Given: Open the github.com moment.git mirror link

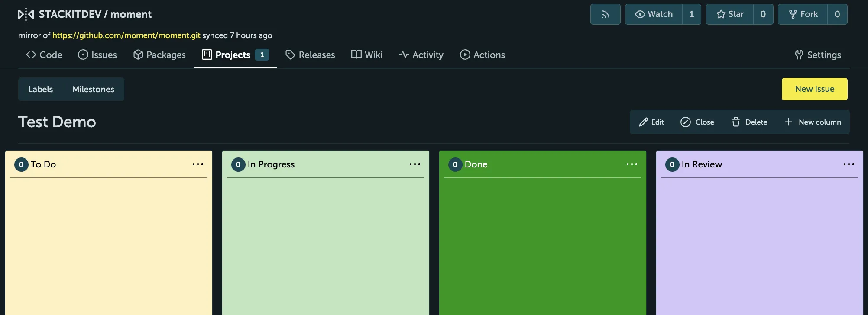Looking at the screenshot, I should pos(126,35).
